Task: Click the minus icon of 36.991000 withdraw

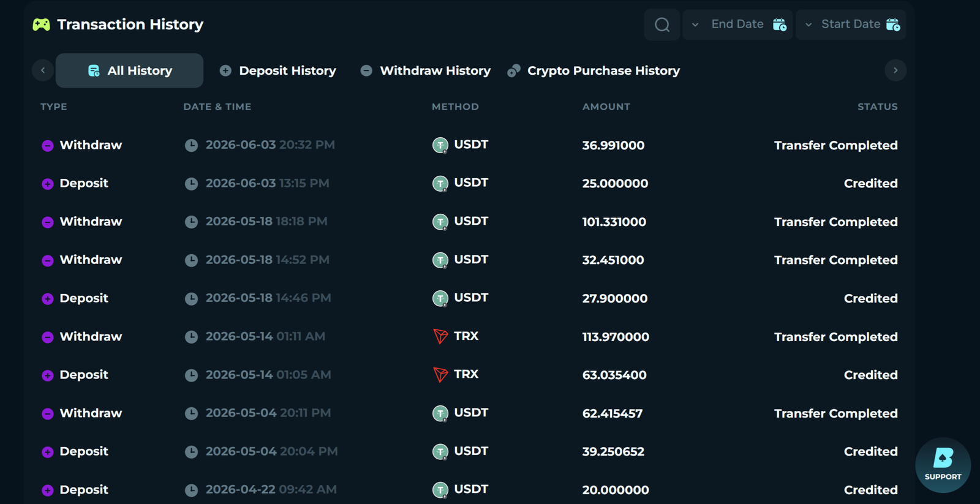Action: click(x=47, y=146)
